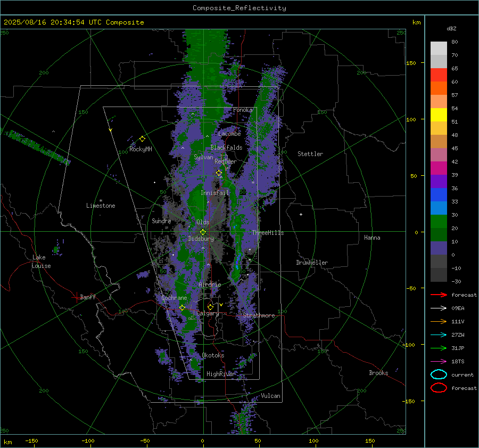Click the Sylvan town label
The width and height of the screenshot is (479, 448).
pyautogui.click(x=203, y=157)
